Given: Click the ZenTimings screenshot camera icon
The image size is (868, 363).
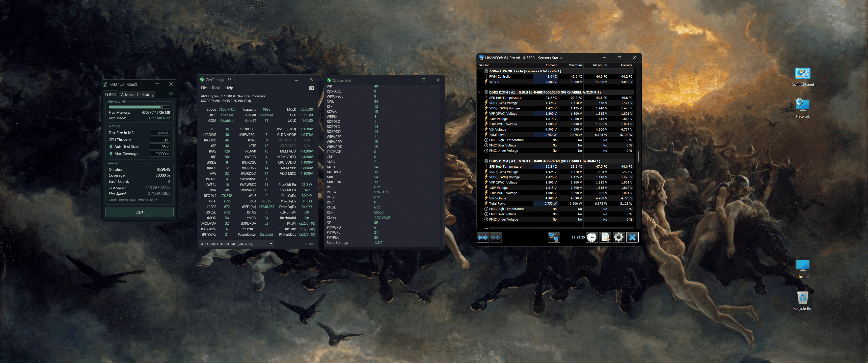Looking at the screenshot, I should 311,88.
